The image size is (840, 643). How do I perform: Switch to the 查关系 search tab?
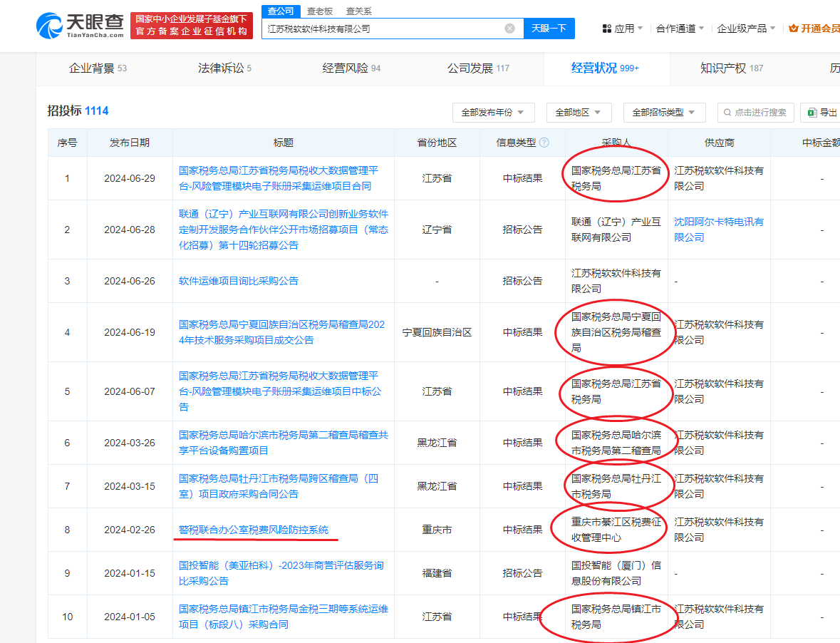(359, 11)
